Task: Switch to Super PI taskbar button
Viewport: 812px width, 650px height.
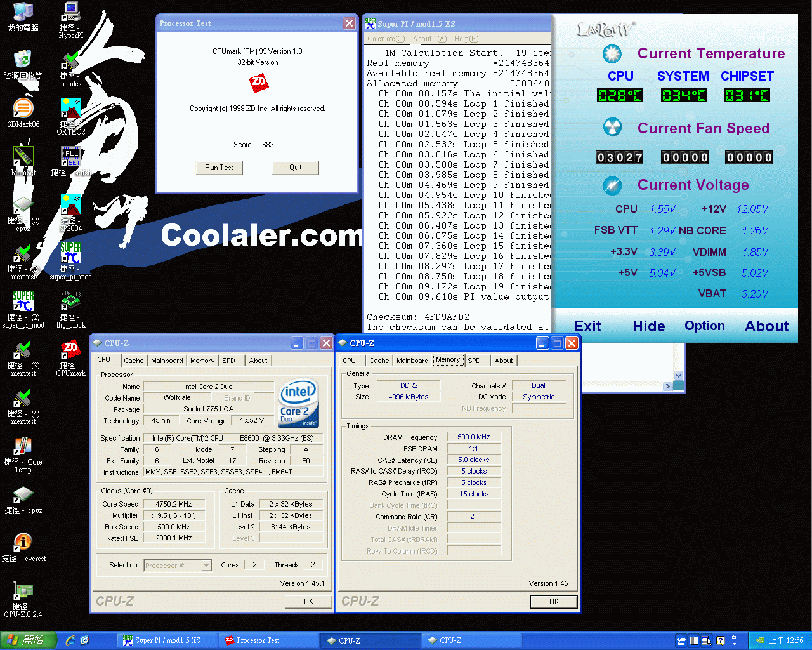Action: tap(167, 640)
